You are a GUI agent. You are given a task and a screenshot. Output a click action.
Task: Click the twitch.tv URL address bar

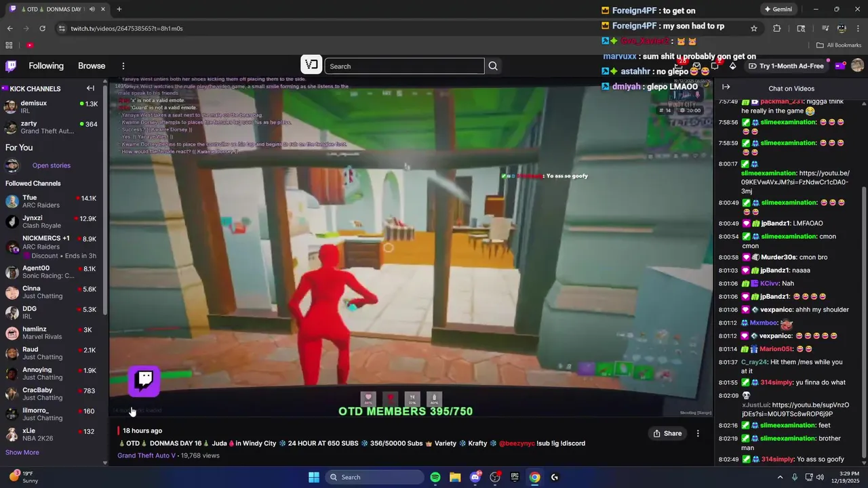[126, 28]
